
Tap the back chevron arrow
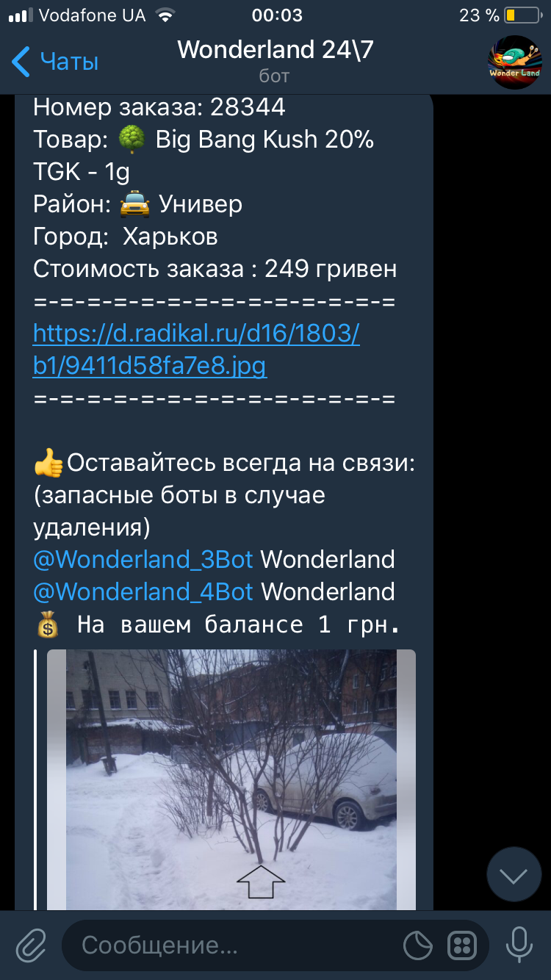pyautogui.click(x=21, y=62)
